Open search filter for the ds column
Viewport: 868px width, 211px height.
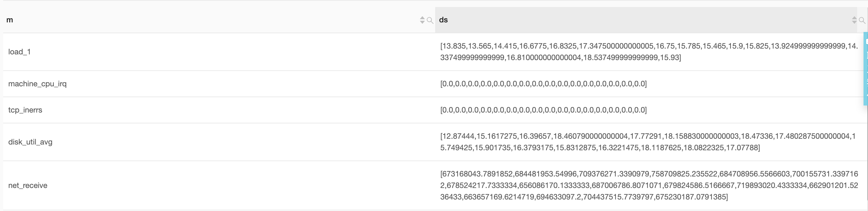862,20
